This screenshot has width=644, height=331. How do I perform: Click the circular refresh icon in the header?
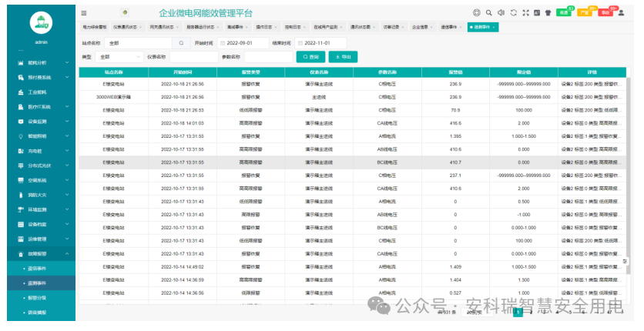[x=513, y=13]
